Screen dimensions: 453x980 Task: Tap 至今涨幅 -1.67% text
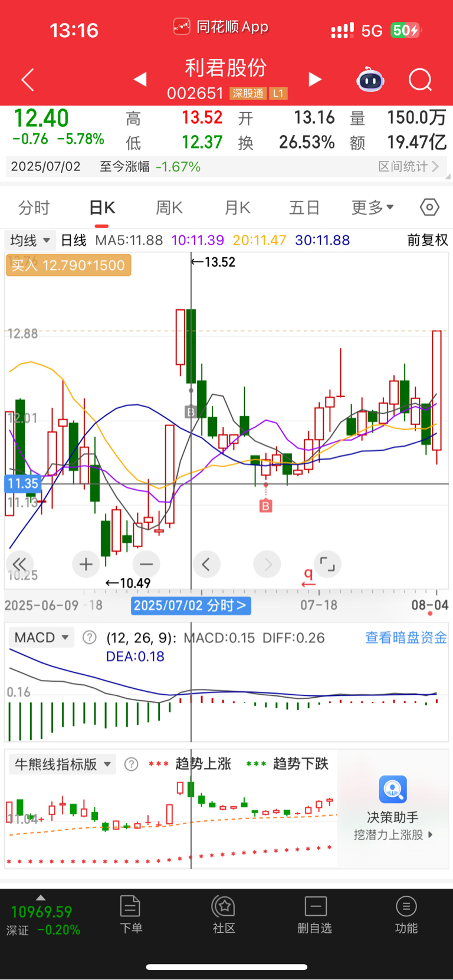click(x=150, y=167)
